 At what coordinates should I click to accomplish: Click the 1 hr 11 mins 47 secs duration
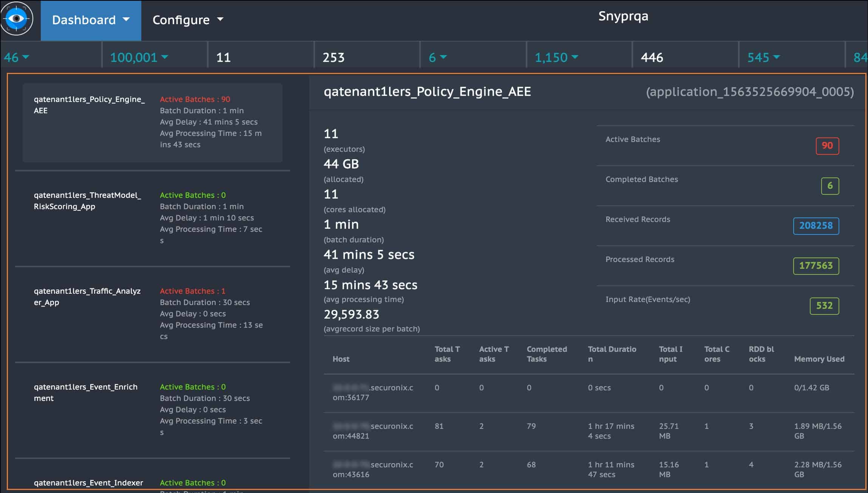tap(611, 470)
